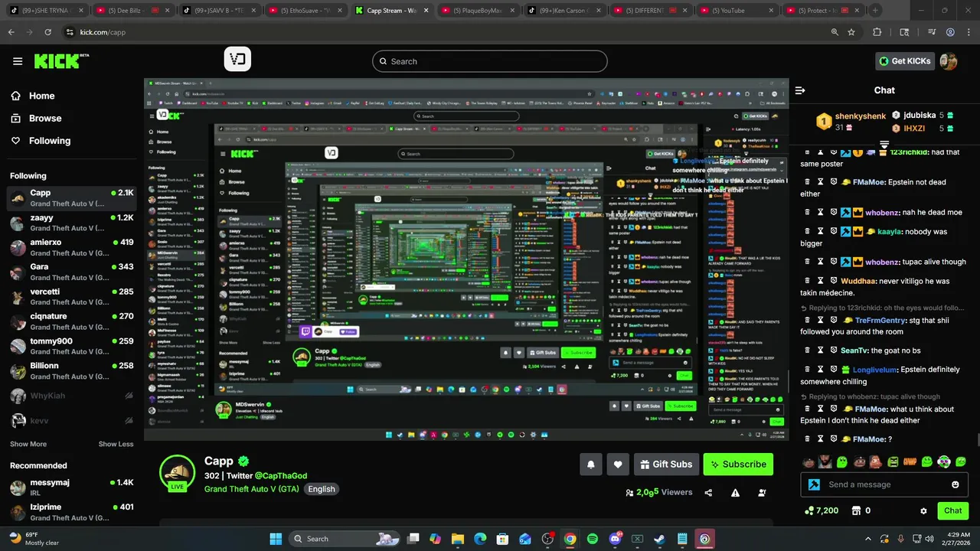Image resolution: width=980 pixels, height=551 pixels.
Task: Open the user profile avatar
Action: pyautogui.click(x=949, y=61)
